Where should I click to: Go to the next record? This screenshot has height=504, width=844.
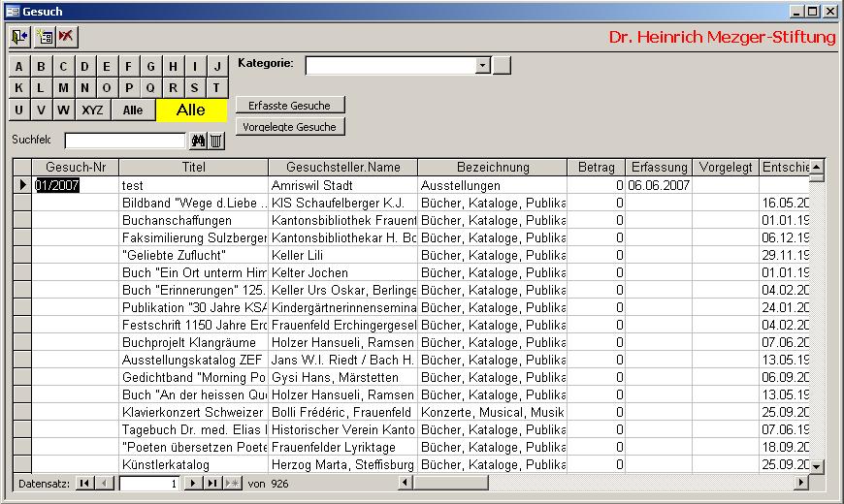194,483
